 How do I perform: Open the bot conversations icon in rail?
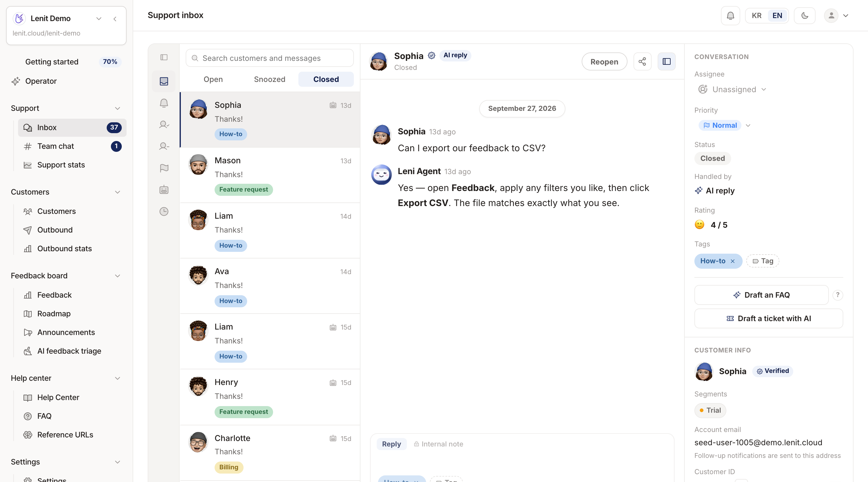click(x=164, y=189)
